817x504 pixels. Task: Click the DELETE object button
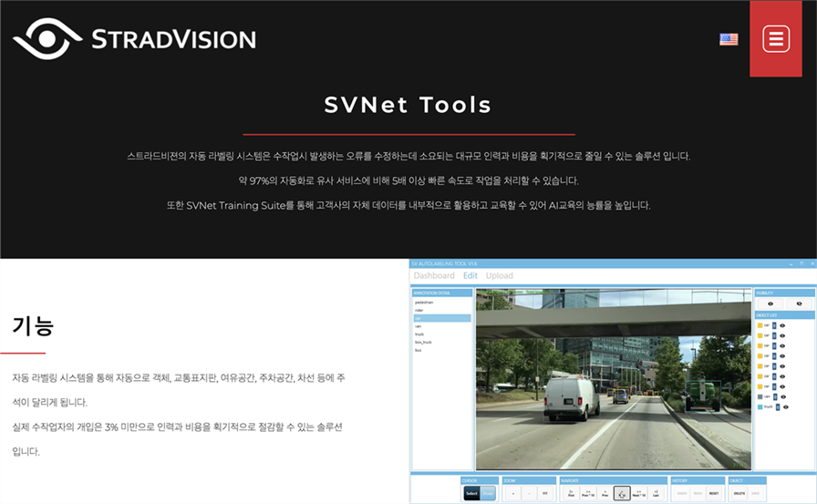(739, 493)
